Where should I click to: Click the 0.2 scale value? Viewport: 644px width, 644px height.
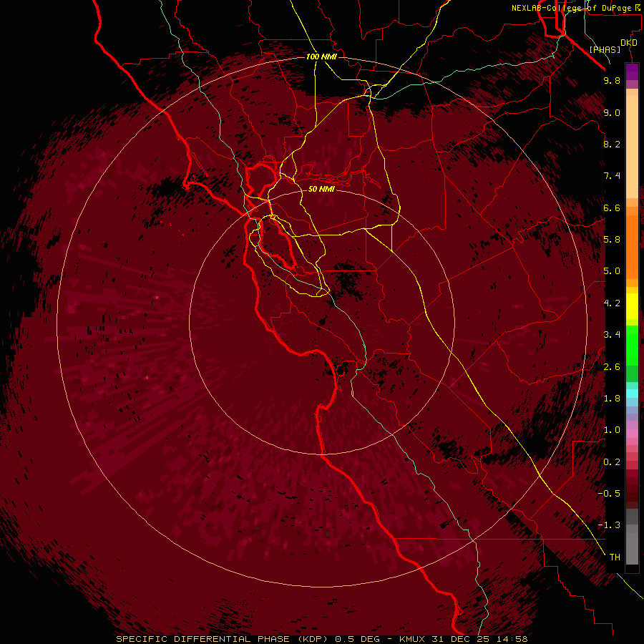(x=612, y=462)
